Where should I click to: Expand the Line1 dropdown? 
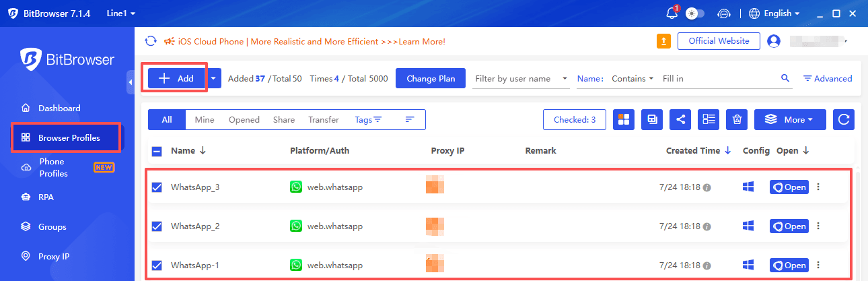[120, 13]
